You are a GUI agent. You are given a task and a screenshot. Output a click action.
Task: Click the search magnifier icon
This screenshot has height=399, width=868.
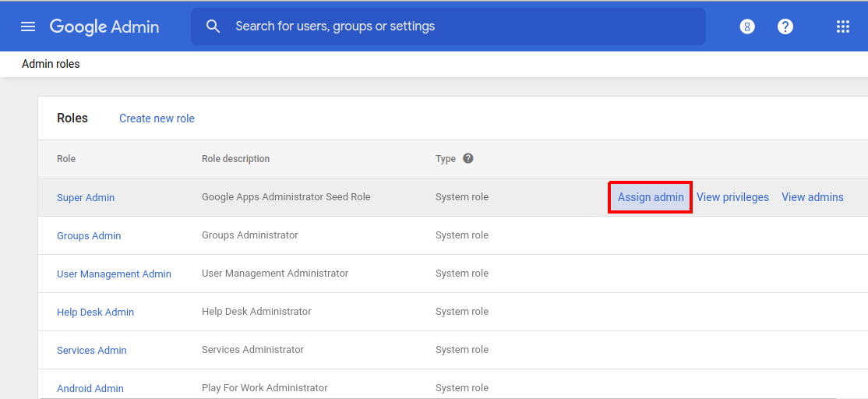pyautogui.click(x=213, y=26)
